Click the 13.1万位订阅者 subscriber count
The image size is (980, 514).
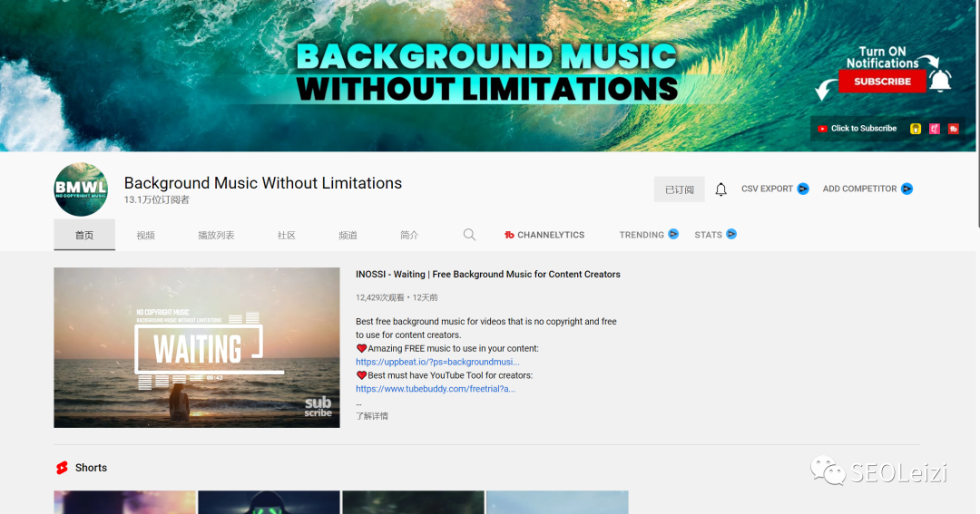click(x=156, y=199)
